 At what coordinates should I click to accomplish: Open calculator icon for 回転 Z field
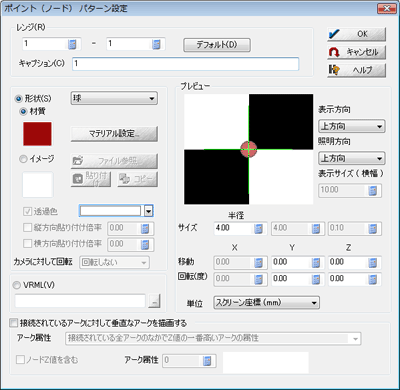point(373,279)
